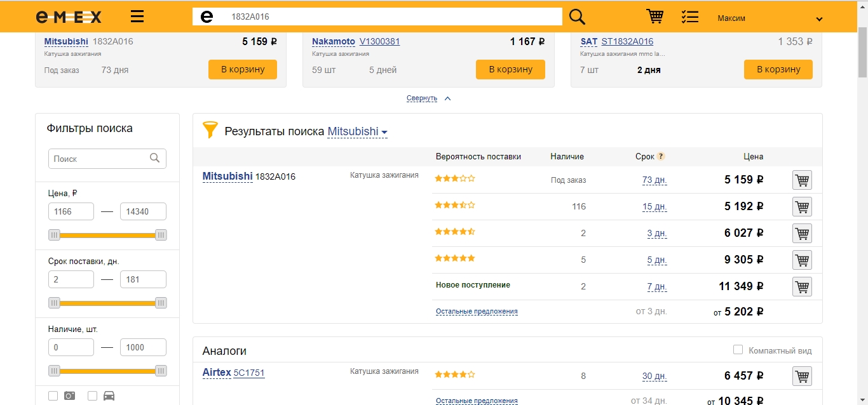Open the checklist orders icon in header
This screenshot has width=868, height=405.
coord(689,17)
